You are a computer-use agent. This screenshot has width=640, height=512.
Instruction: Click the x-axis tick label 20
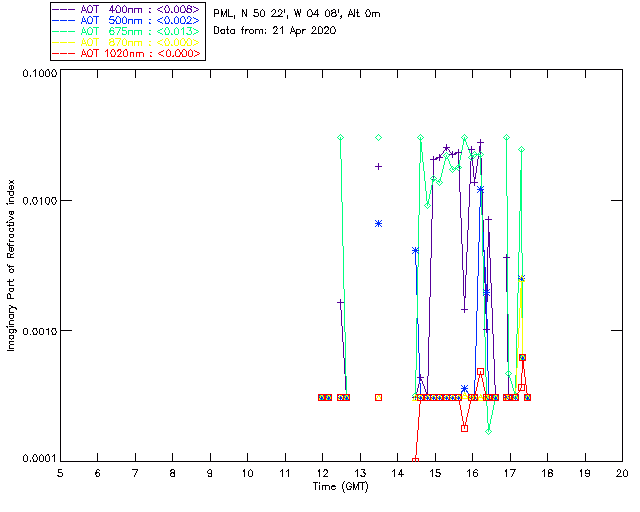click(x=622, y=473)
